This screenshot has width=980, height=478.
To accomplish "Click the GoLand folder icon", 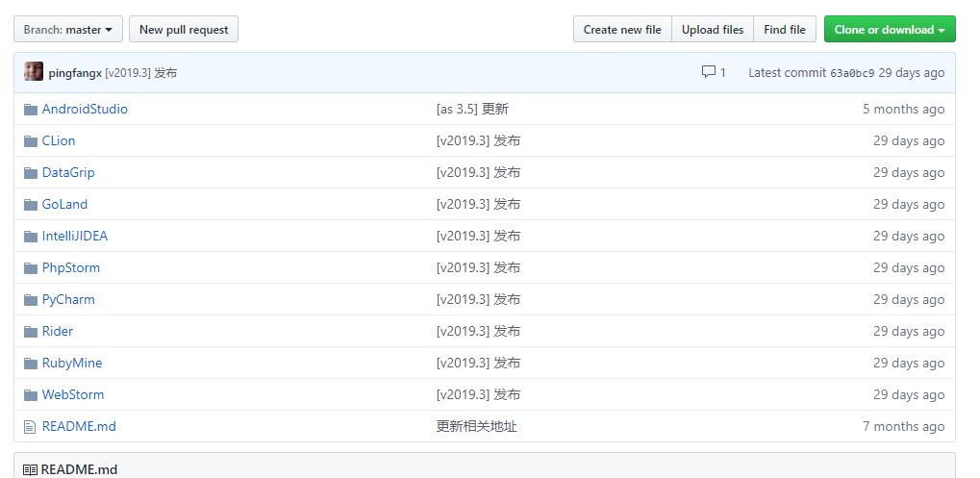I will (x=31, y=205).
